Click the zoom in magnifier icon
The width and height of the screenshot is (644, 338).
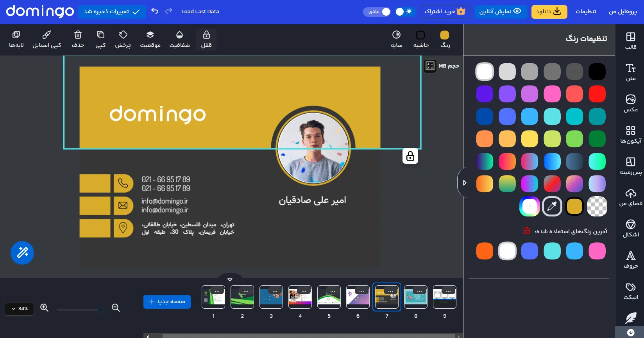45,308
